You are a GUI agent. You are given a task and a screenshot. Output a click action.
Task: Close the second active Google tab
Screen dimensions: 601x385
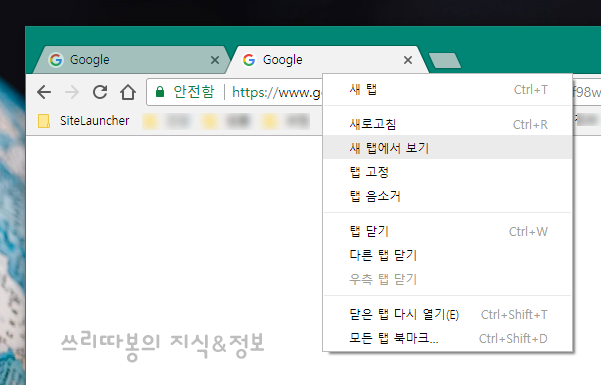408,60
